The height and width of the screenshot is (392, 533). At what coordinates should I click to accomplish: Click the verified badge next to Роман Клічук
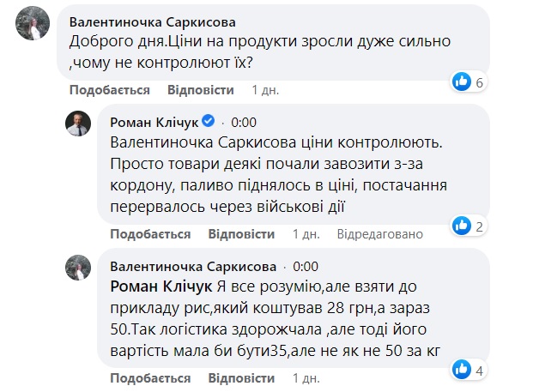click(207, 122)
